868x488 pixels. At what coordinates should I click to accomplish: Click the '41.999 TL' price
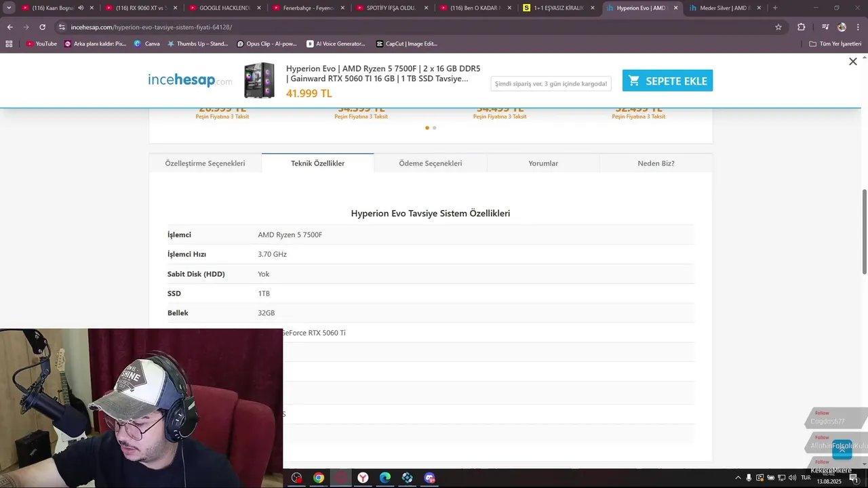pyautogui.click(x=309, y=94)
